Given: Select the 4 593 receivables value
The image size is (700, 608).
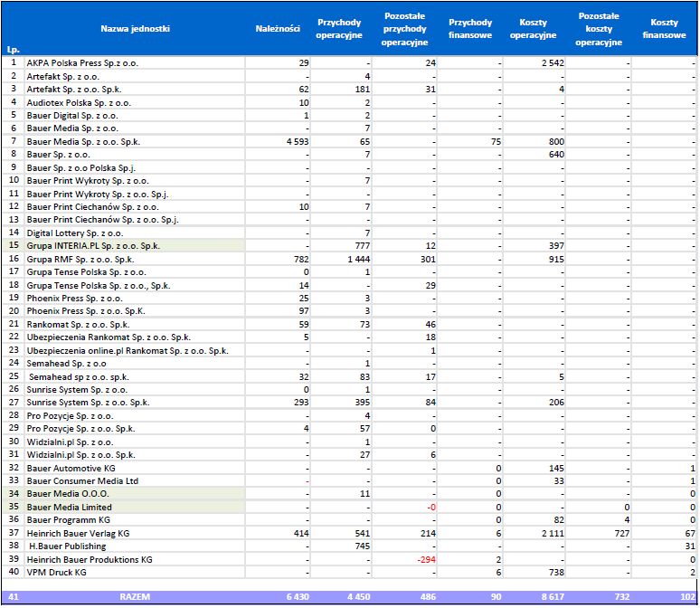Looking at the screenshot, I should [x=298, y=142].
